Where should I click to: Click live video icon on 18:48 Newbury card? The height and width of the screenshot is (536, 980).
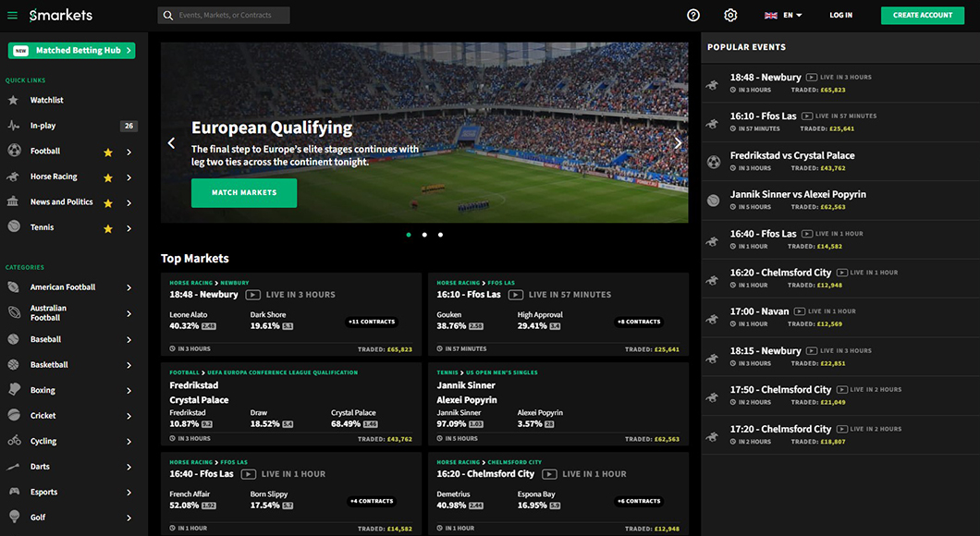pos(252,295)
